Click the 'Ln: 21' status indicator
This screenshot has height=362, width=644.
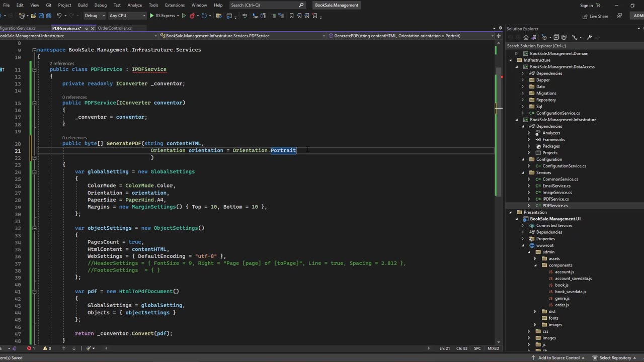pyautogui.click(x=445, y=348)
